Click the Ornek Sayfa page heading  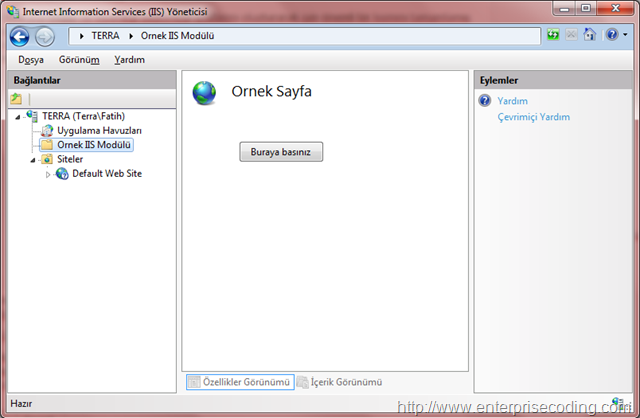tap(271, 91)
